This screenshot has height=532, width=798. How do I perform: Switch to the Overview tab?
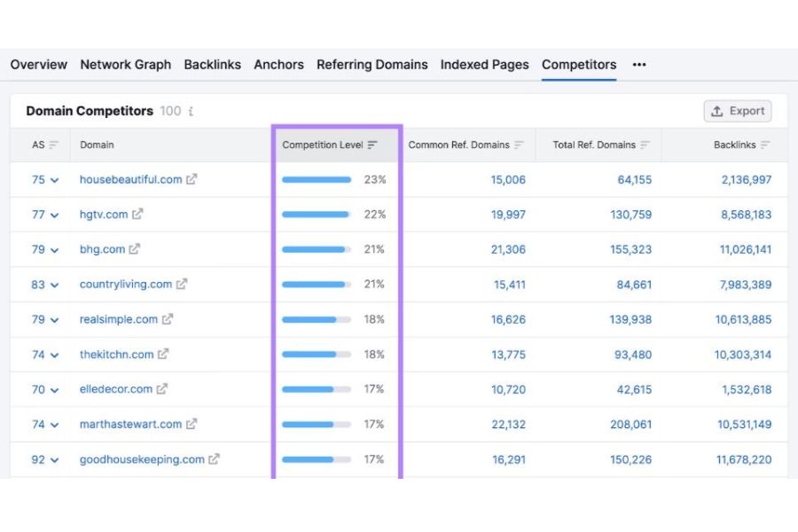pyautogui.click(x=39, y=65)
